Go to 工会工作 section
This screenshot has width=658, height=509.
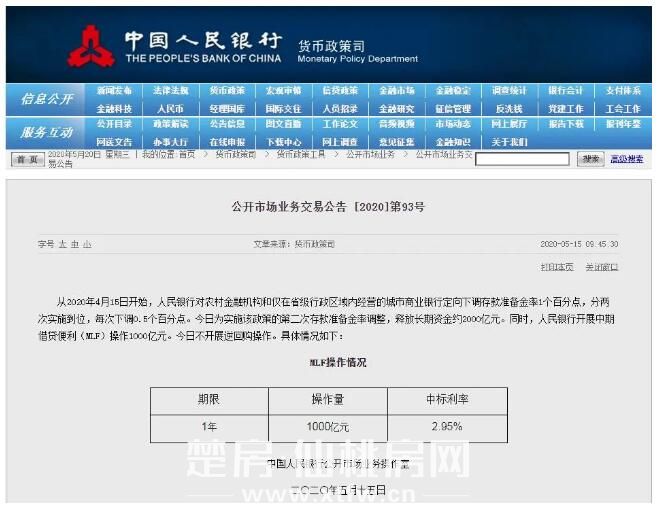pyautogui.click(x=623, y=109)
